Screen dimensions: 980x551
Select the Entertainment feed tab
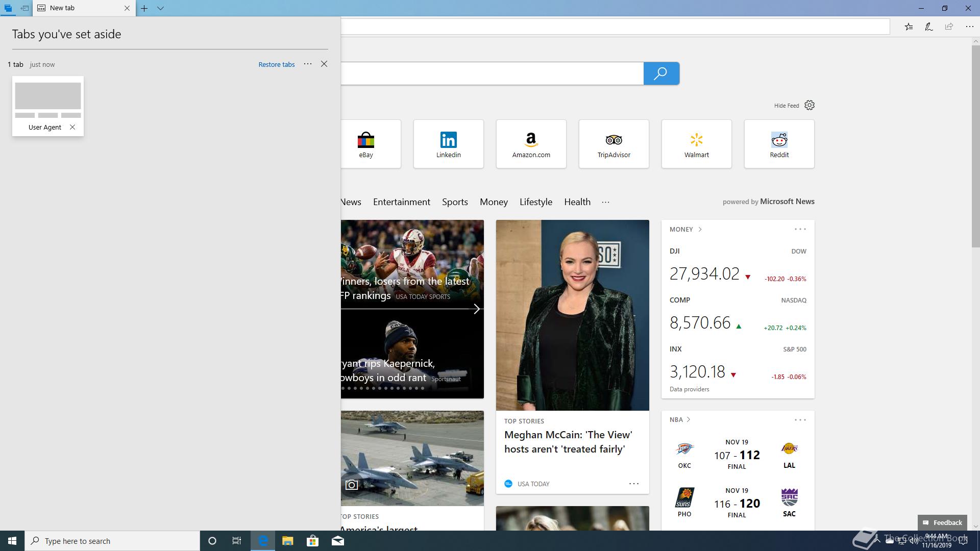click(402, 202)
